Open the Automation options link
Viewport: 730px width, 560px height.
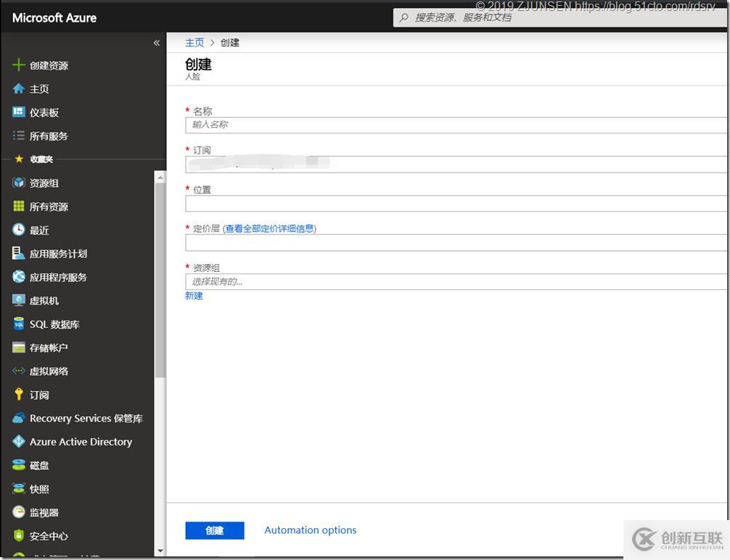[310, 530]
